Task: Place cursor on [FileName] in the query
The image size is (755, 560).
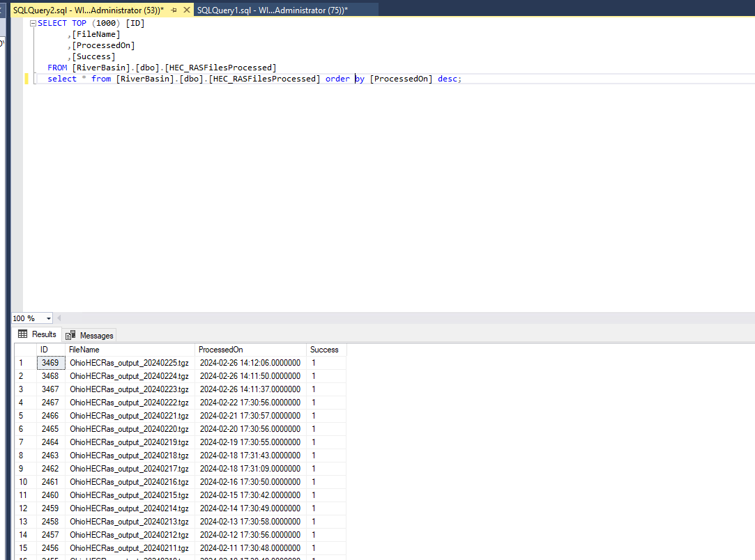Action: [x=96, y=34]
